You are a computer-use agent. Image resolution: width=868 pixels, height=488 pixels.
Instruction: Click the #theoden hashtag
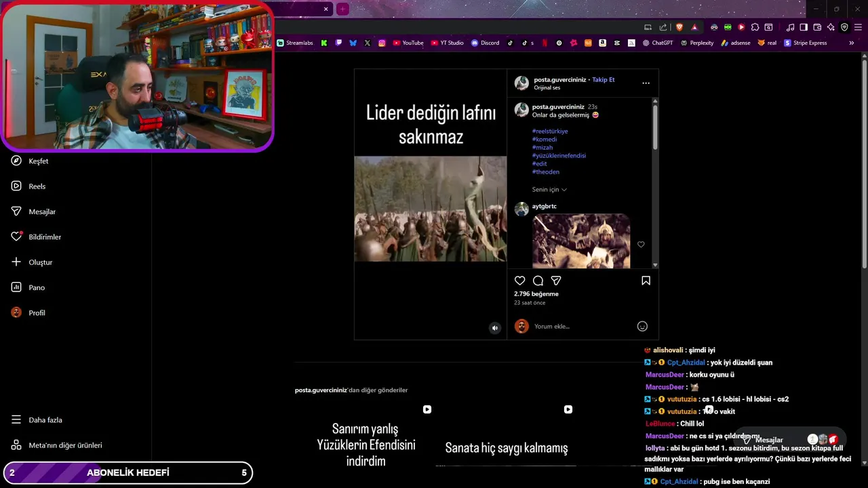(546, 171)
